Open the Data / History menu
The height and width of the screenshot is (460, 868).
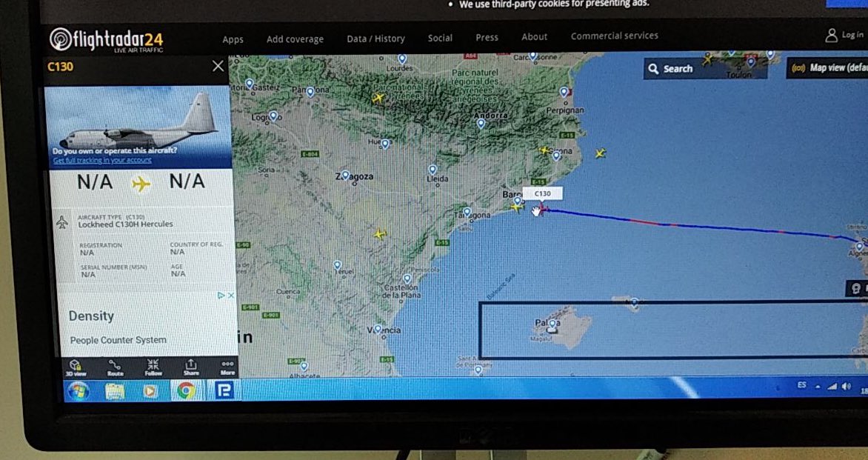376,39
